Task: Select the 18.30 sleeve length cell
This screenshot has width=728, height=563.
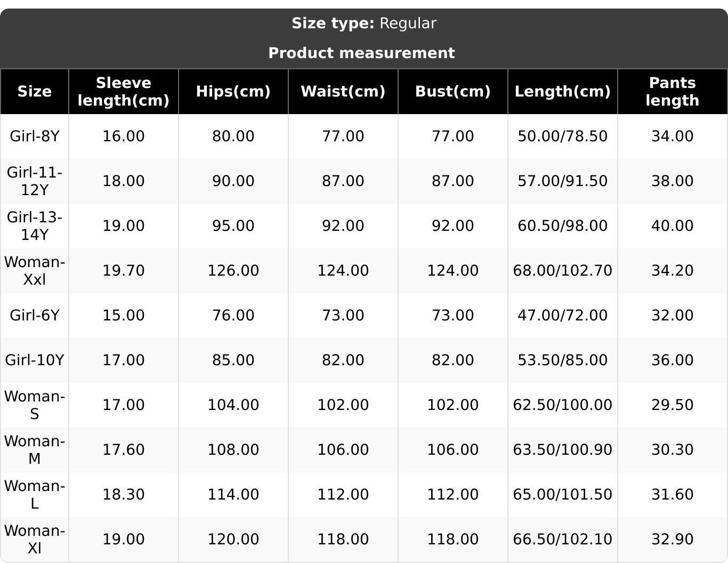Action: pyautogui.click(x=123, y=494)
